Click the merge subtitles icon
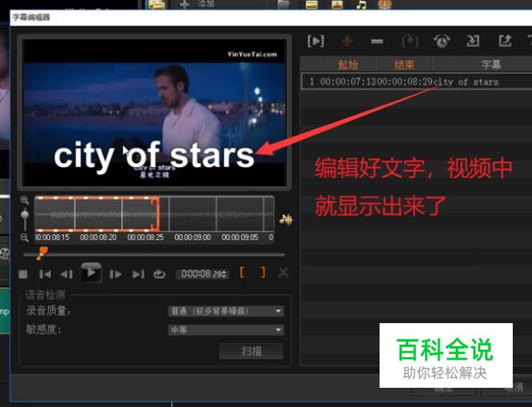The image size is (532, 407). [410, 42]
